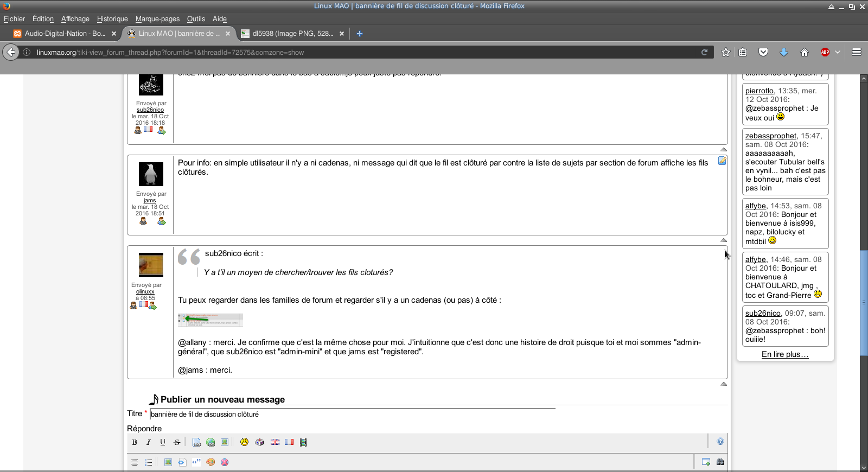The height and width of the screenshot is (472, 868).
Task: Show site information for linuxmao.org
Action: [x=26, y=52]
